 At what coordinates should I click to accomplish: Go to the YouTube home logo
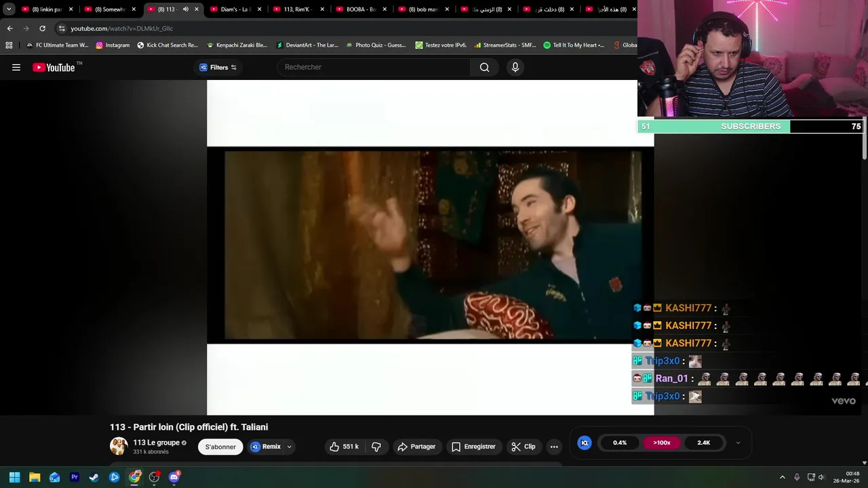(x=54, y=67)
